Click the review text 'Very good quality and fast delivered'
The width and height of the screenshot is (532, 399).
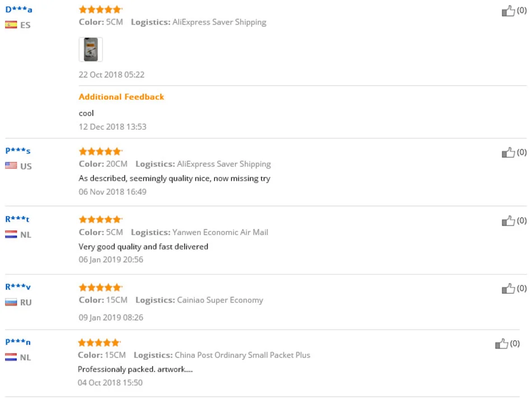[143, 247]
